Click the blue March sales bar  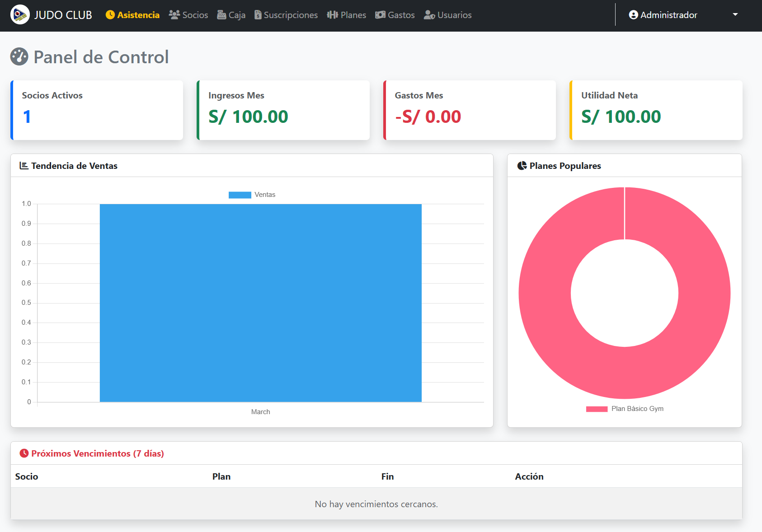point(260,303)
